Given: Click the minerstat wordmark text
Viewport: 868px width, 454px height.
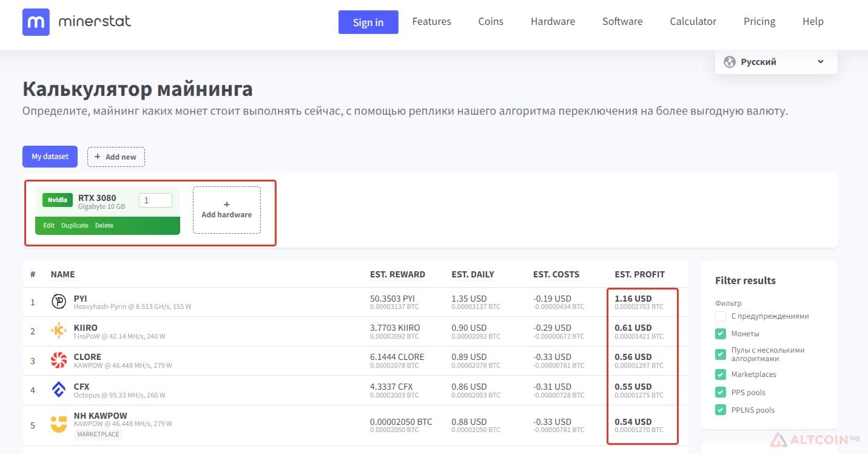Looking at the screenshot, I should [x=95, y=22].
